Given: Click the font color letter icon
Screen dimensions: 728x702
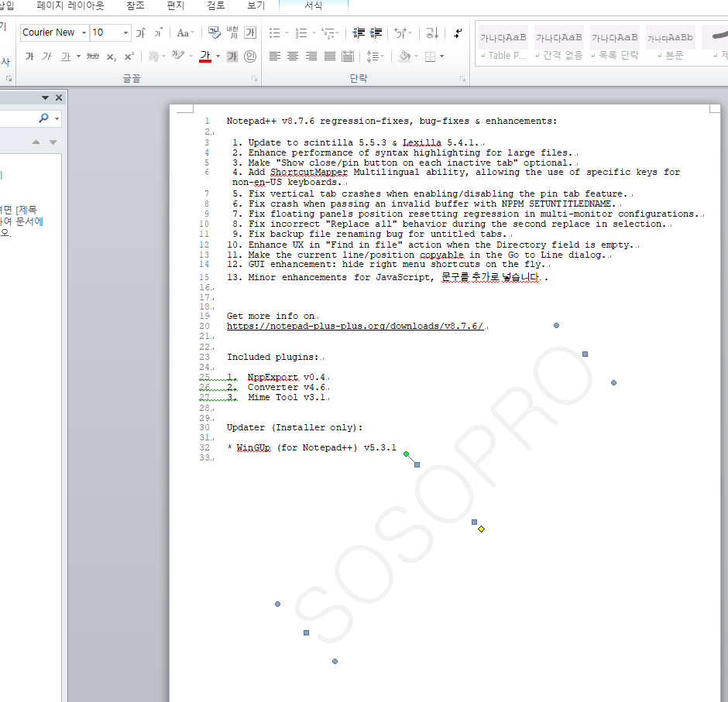Looking at the screenshot, I should (205, 57).
